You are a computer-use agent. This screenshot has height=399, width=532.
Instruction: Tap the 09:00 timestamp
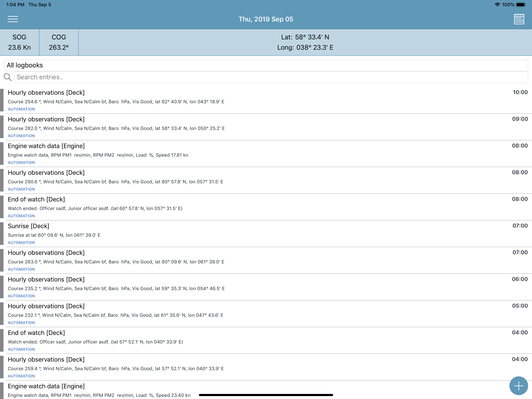pyautogui.click(x=520, y=119)
